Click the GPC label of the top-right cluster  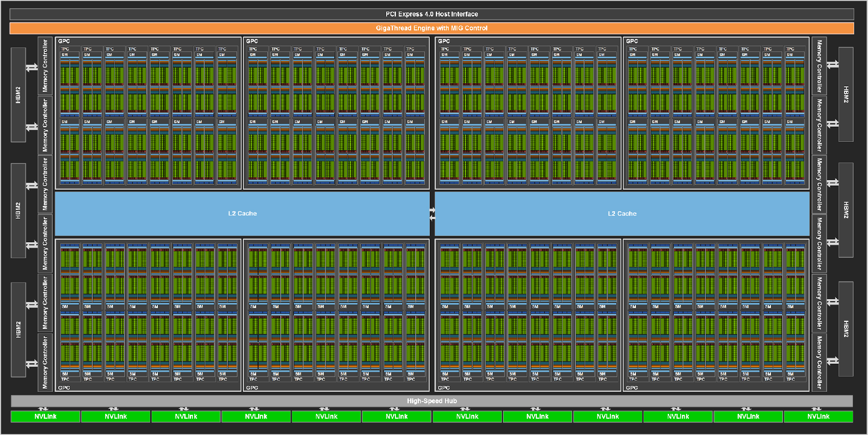click(x=632, y=41)
